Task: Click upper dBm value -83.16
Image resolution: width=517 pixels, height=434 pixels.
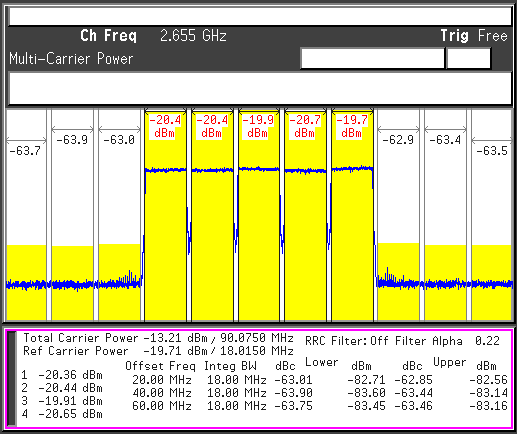Action: point(488,406)
